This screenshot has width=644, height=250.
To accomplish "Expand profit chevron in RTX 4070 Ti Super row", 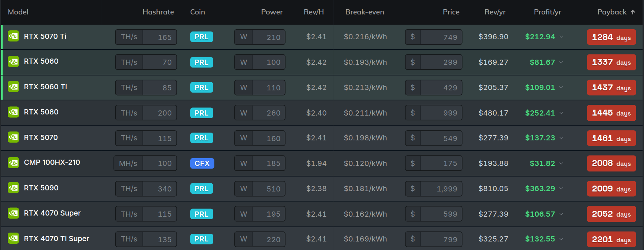I will click(561, 239).
